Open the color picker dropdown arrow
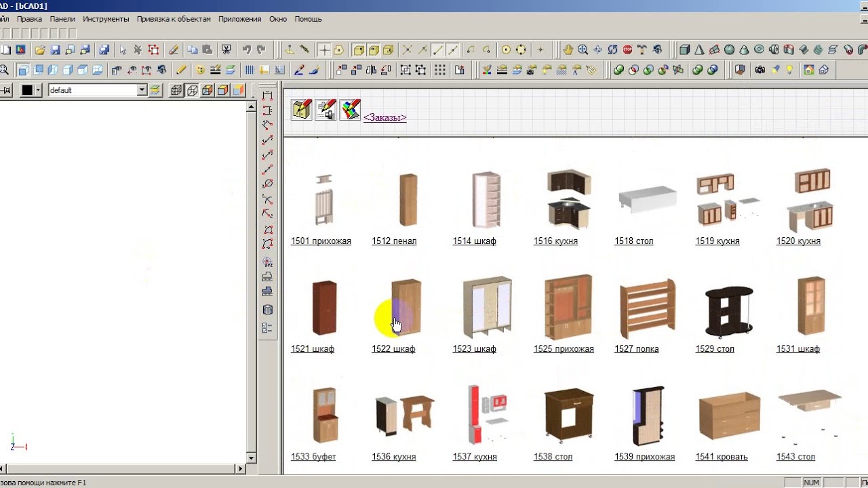The height and width of the screenshot is (488, 868). [38, 90]
